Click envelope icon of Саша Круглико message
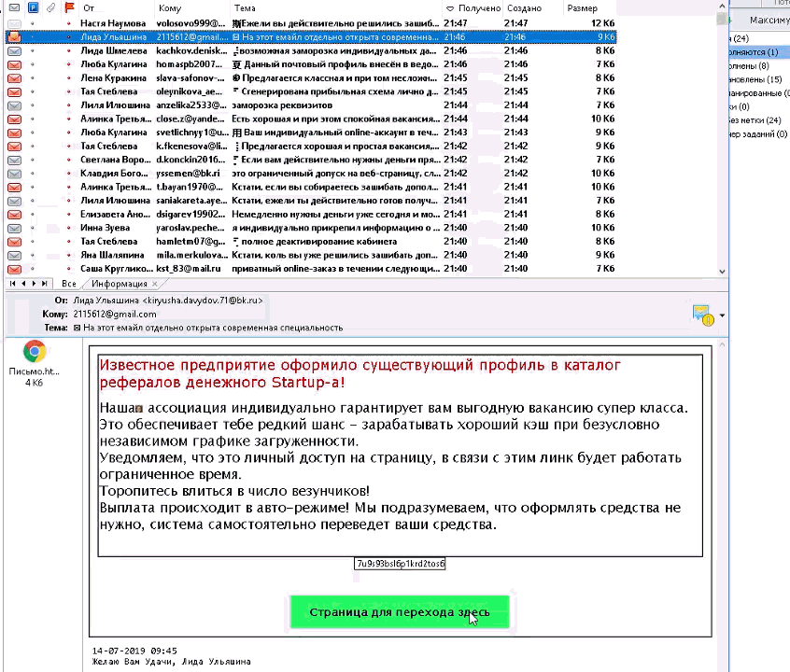790x672 pixels. coord(15,269)
